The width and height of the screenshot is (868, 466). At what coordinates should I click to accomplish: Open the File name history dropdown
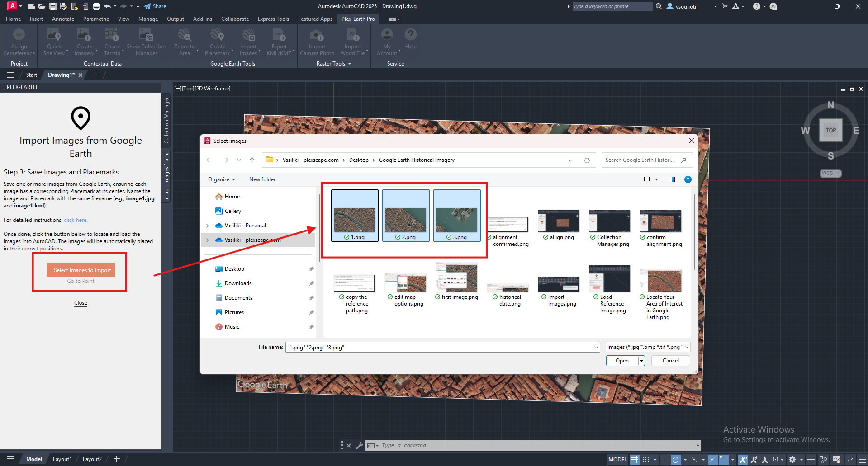click(x=596, y=347)
